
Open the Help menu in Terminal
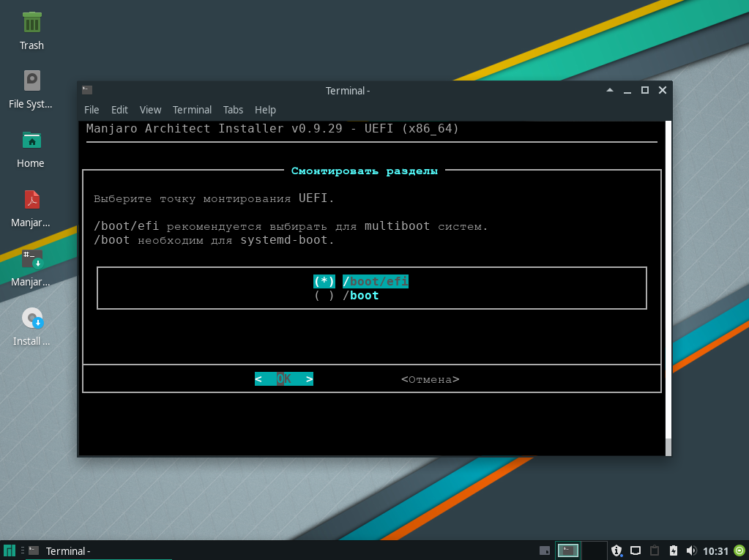click(x=265, y=110)
